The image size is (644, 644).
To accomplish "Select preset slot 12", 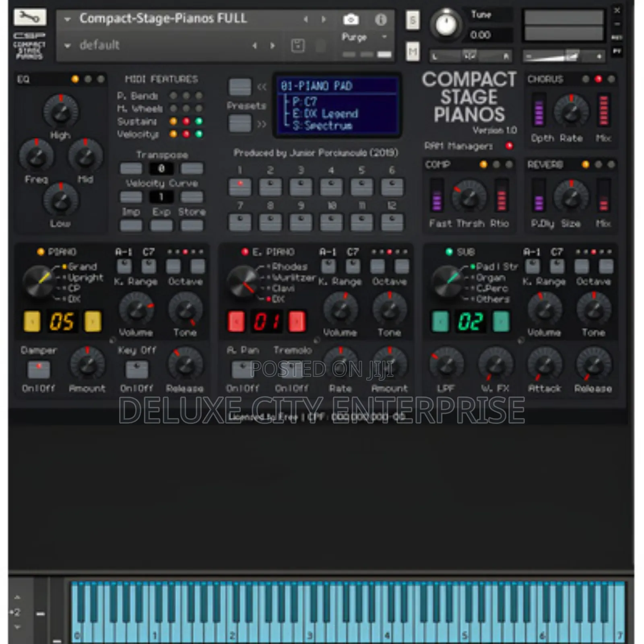I will (x=392, y=222).
